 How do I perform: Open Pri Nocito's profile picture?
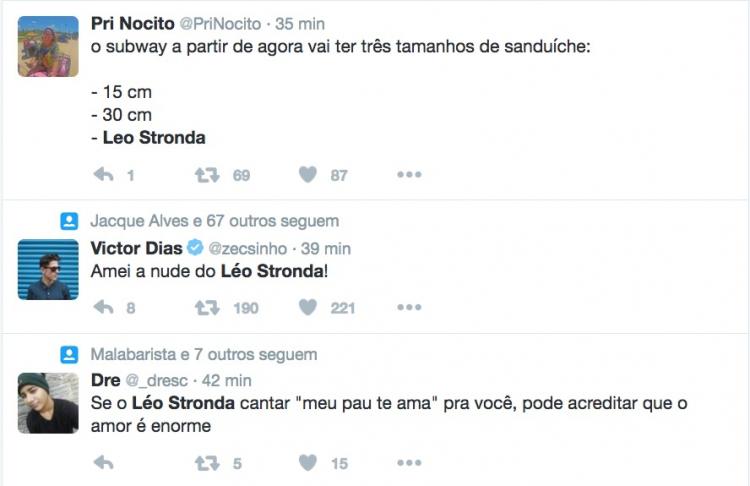click(48, 46)
